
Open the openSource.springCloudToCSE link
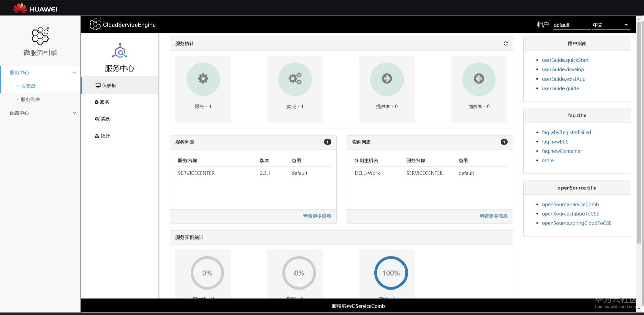(577, 223)
